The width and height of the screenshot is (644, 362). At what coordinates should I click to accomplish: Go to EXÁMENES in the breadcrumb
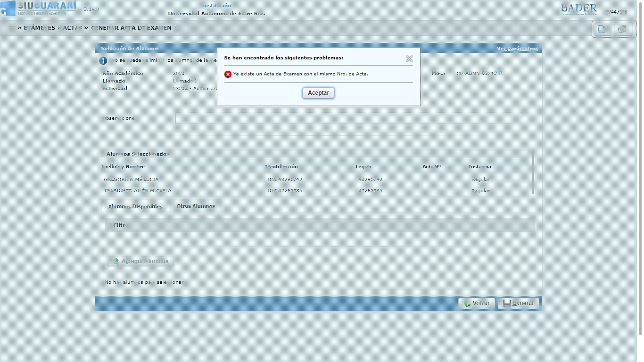39,28
